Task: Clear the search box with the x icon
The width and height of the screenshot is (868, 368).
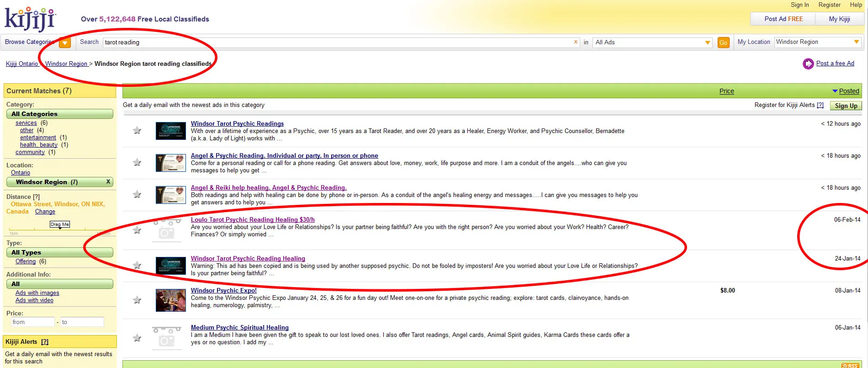Action: pyautogui.click(x=576, y=42)
